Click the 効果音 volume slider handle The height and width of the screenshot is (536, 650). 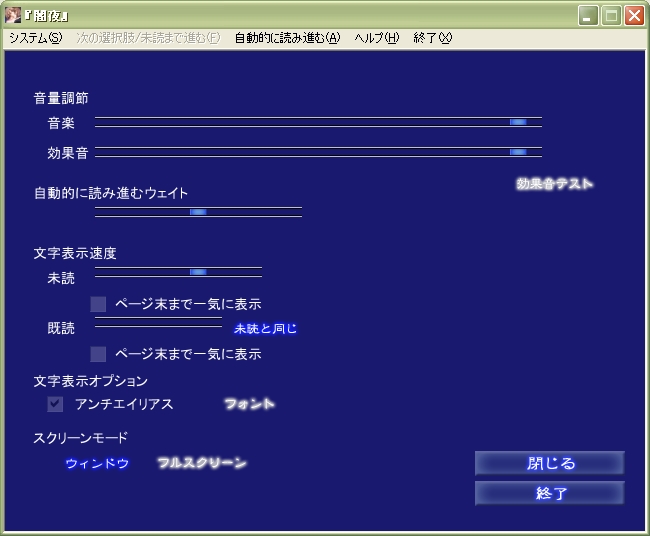pos(518,152)
